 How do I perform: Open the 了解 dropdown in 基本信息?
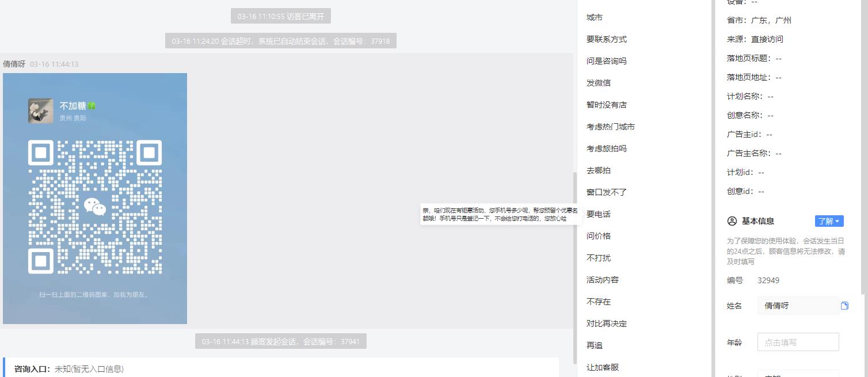(x=829, y=221)
